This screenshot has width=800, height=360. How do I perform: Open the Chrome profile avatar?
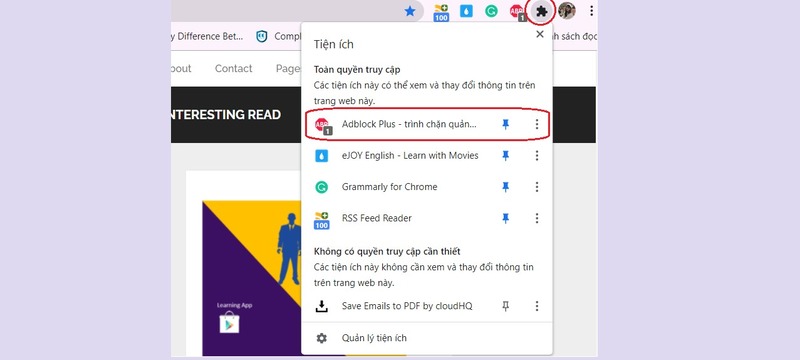566,11
